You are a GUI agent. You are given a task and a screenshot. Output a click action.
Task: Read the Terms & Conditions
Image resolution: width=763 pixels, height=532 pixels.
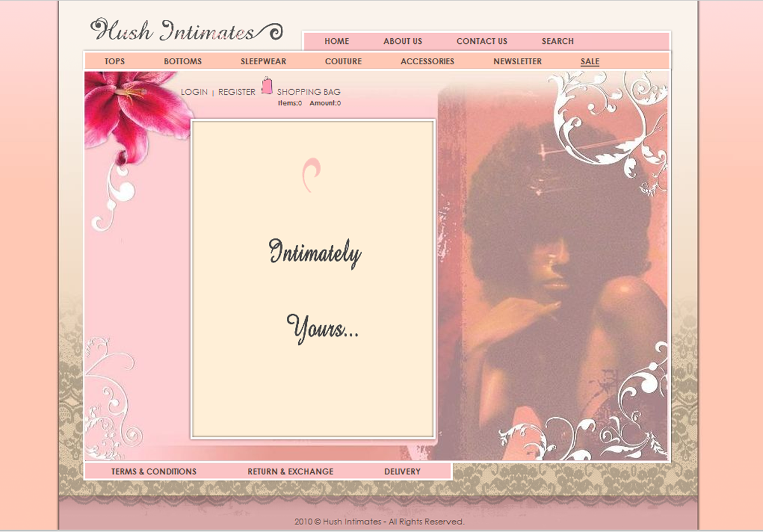click(154, 472)
